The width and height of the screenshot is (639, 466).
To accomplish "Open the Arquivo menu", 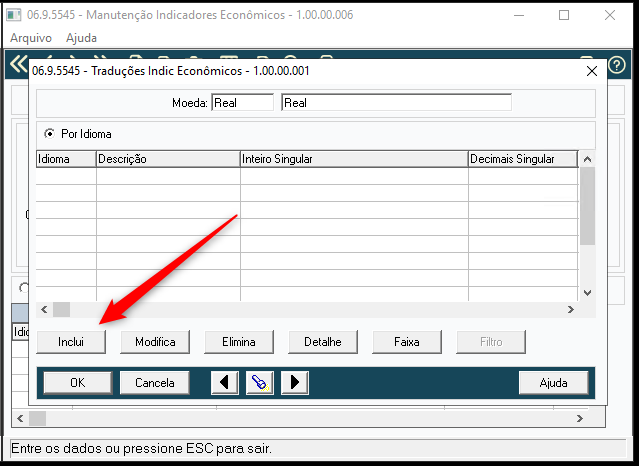I will click(x=31, y=37).
